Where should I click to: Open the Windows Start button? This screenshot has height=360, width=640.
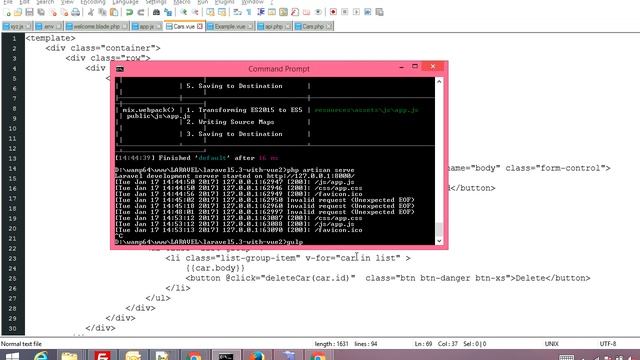coord(12,356)
